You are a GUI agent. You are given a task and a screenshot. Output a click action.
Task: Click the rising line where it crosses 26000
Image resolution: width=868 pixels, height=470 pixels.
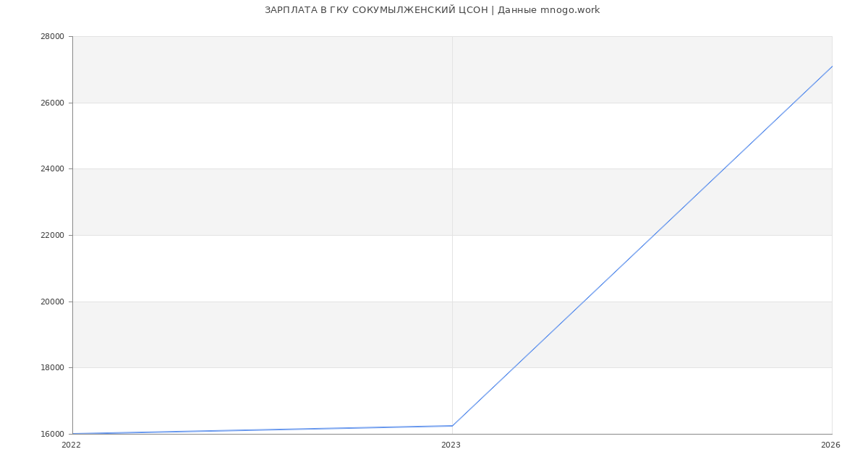793,103
